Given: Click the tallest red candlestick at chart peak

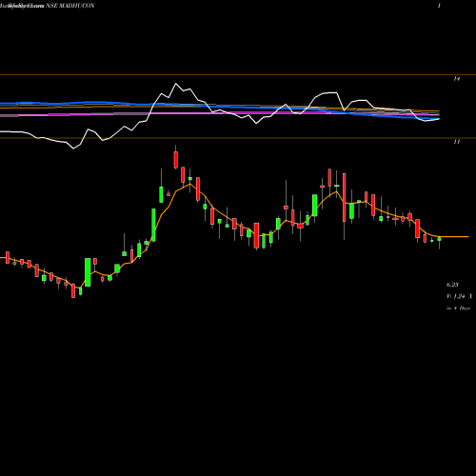Looking at the screenshot, I should tap(176, 160).
